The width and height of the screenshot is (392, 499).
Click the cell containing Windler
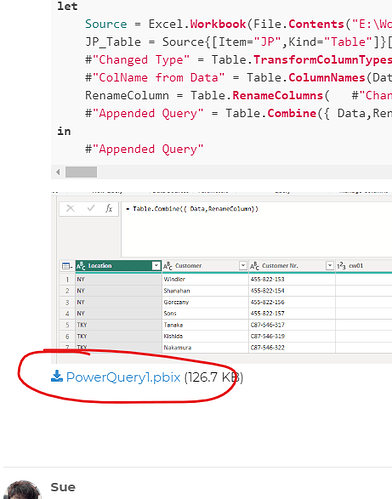click(205, 279)
